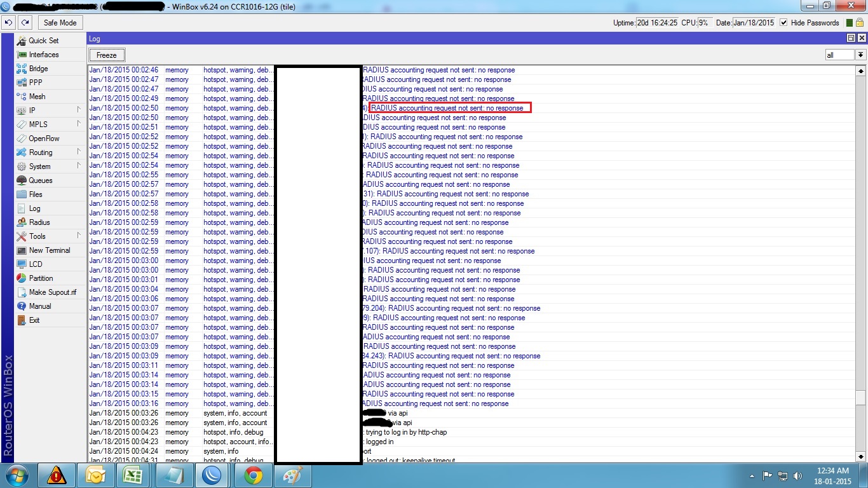Viewport: 868px width, 488px height.
Task: Select the log row timestamped 00:03:11
Action: tap(471, 365)
